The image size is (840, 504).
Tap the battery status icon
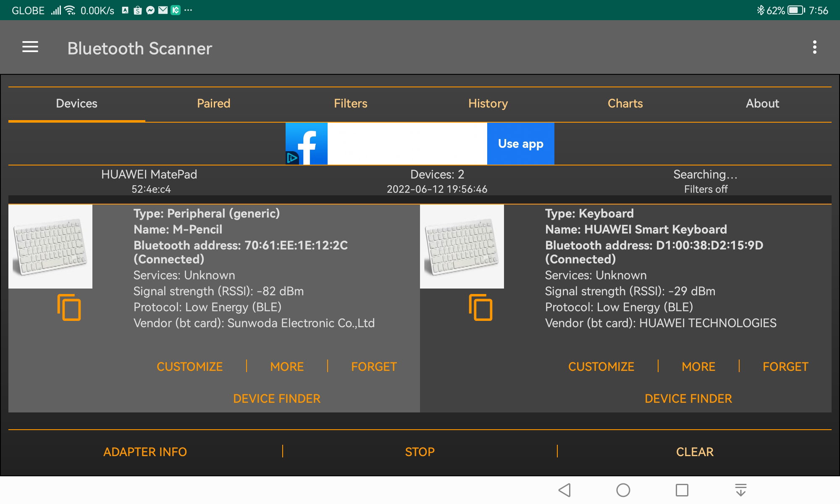tap(796, 10)
